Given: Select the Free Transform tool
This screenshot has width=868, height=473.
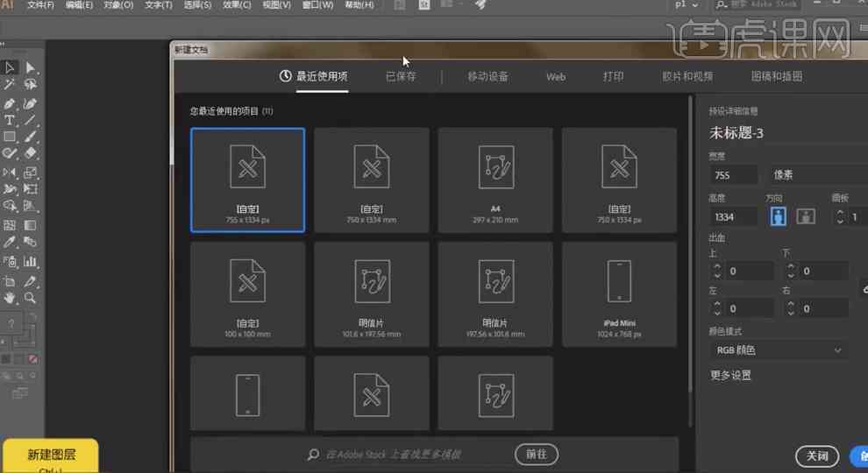Looking at the screenshot, I should click(30, 189).
